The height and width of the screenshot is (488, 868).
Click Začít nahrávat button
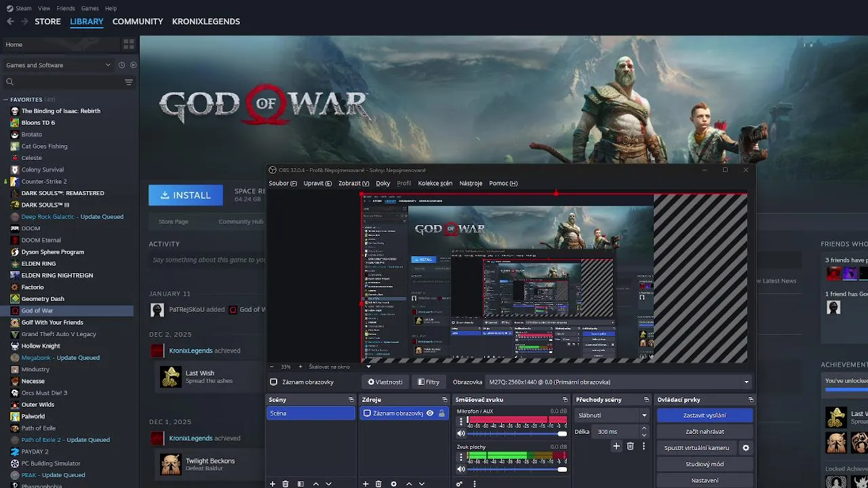tap(705, 432)
